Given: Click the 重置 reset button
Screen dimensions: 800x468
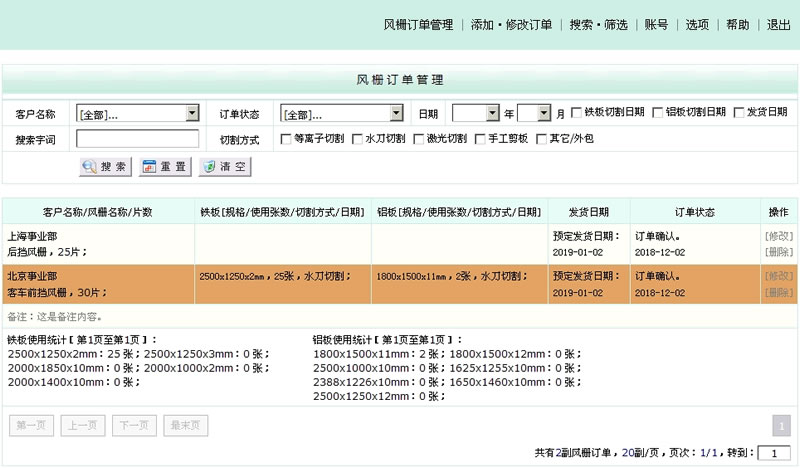Looking at the screenshot, I should 165,167.
